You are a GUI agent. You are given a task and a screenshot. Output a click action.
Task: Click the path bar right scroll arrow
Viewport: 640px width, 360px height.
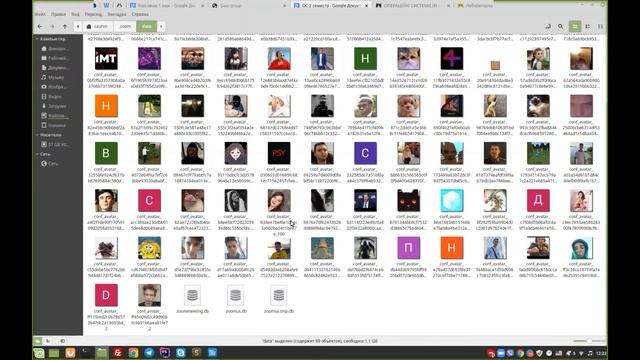161,27
